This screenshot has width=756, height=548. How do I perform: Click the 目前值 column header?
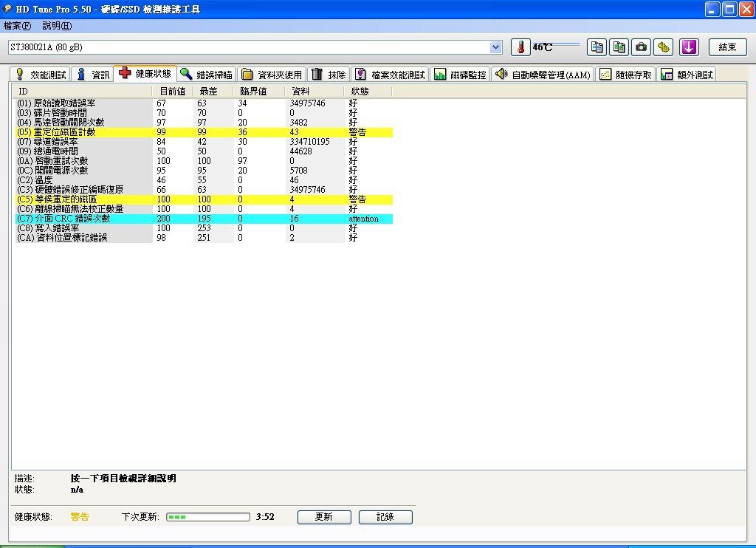pyautogui.click(x=172, y=91)
